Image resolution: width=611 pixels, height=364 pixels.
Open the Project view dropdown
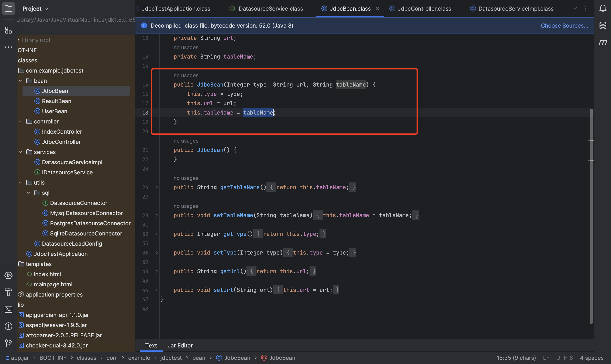coord(35,8)
